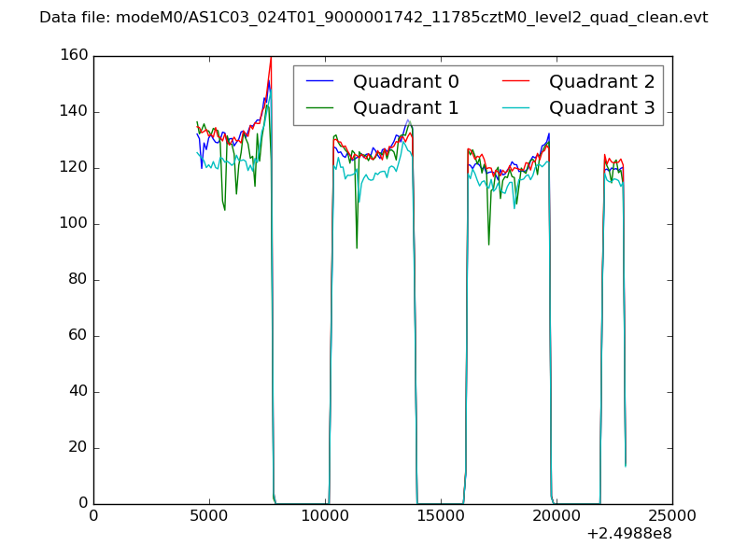The image size is (747, 560).
Task: Click the 20 y-axis tick label
Action: pos(78,448)
